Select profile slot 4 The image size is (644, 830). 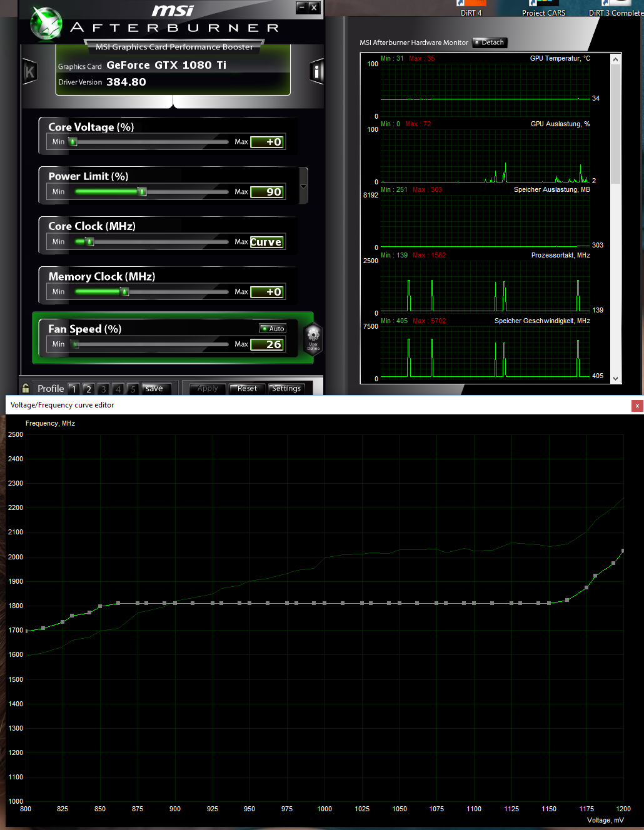click(x=118, y=389)
